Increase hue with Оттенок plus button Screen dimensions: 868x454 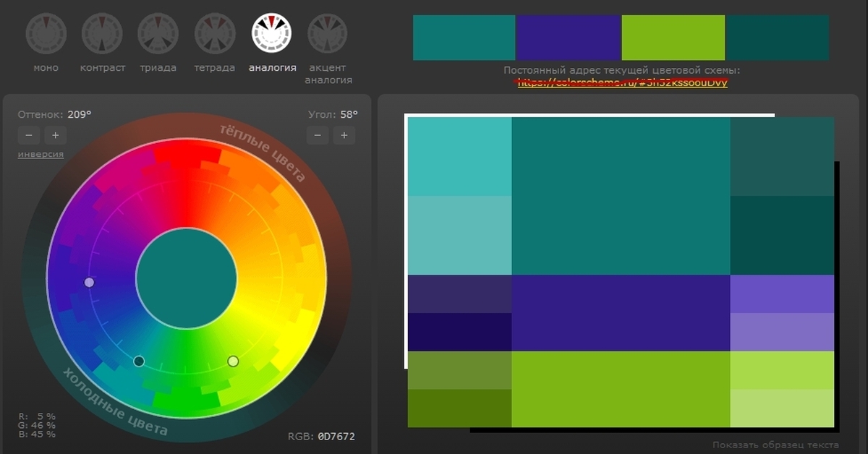(x=55, y=135)
